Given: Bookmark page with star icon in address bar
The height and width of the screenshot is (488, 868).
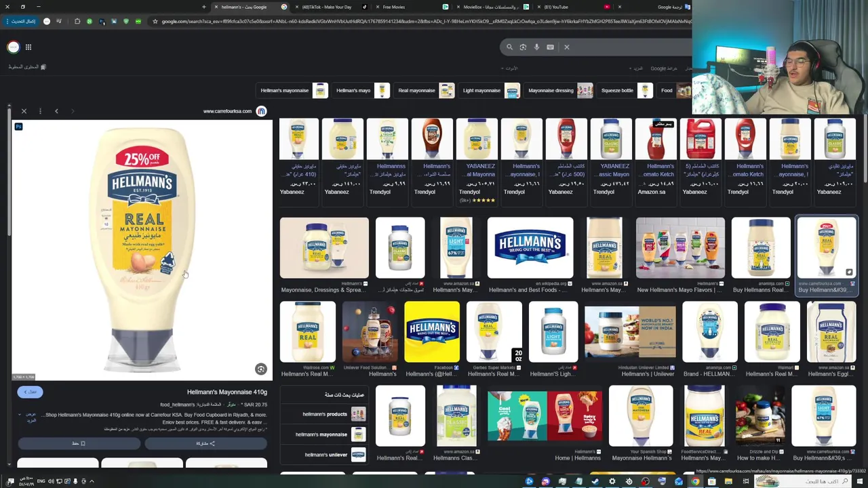Looking at the screenshot, I should (x=155, y=22).
